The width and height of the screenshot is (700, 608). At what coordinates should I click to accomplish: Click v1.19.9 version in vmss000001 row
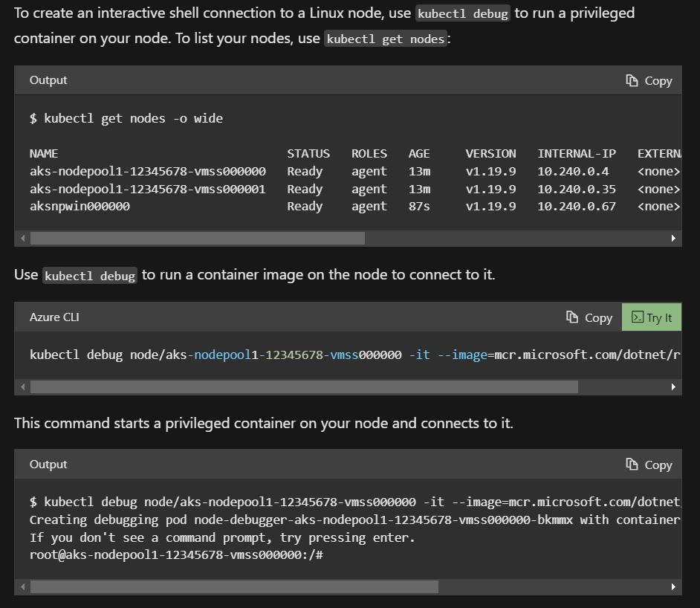point(490,190)
